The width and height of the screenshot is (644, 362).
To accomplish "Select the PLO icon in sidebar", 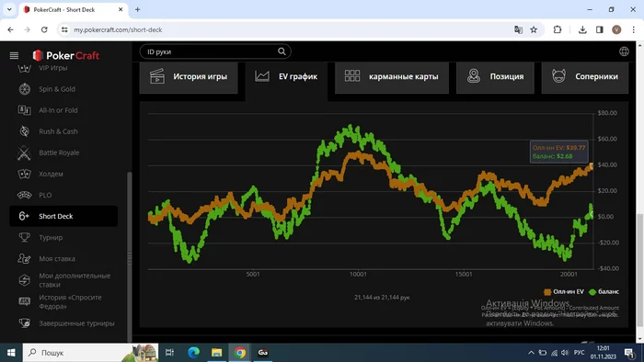I will coord(24,195).
